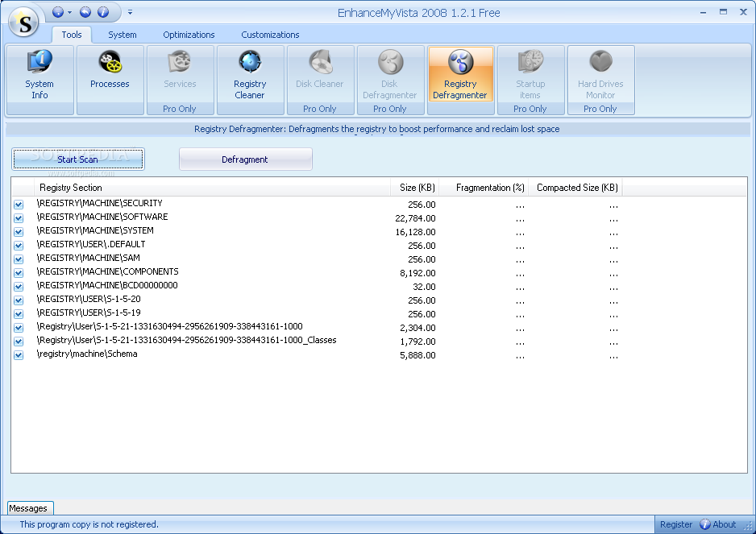Sort by Registry Section column header
Viewport: 756px width, 534px height.
(212, 188)
